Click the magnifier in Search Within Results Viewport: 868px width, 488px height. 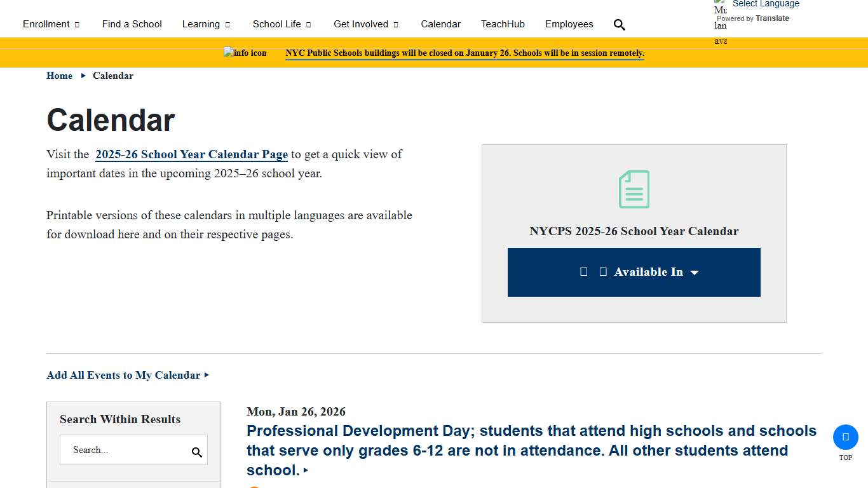click(197, 452)
